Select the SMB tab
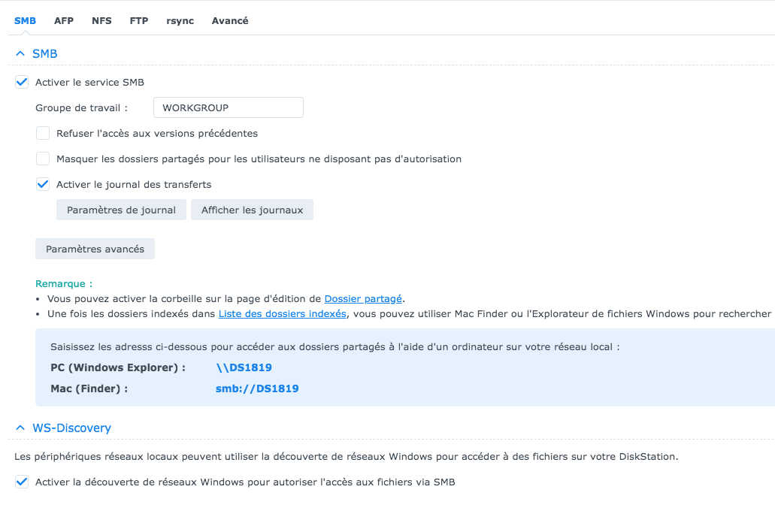Viewport: 775px width, 532px height. (25, 21)
